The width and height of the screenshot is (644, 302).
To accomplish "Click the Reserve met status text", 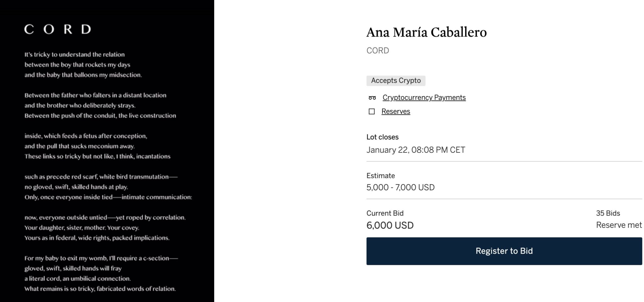I will click(619, 225).
